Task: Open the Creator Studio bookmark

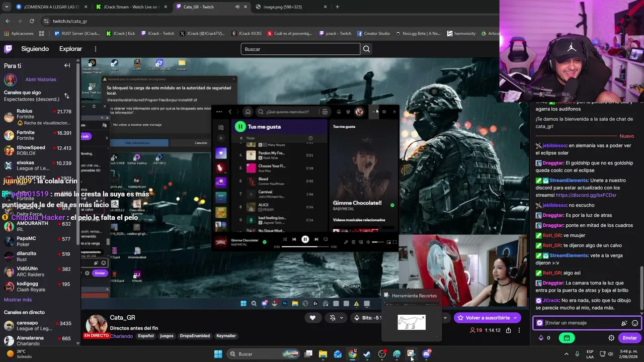Action: 373,34
